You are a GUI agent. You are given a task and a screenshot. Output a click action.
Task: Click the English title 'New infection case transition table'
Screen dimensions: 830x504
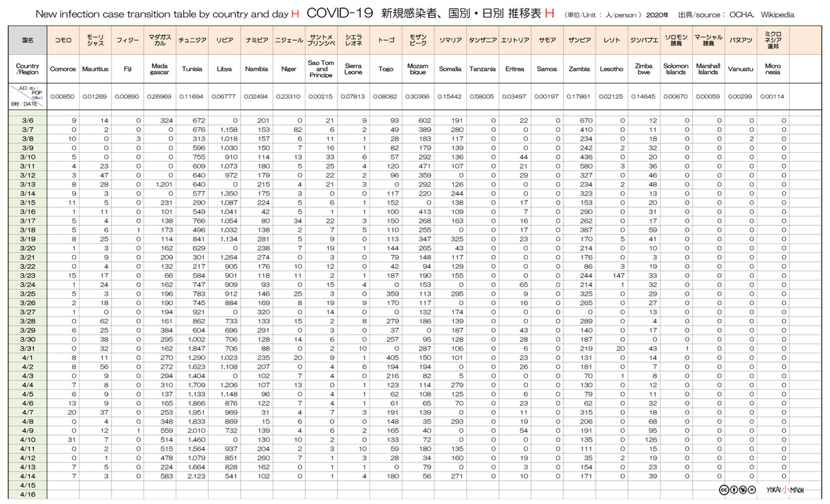(115, 14)
